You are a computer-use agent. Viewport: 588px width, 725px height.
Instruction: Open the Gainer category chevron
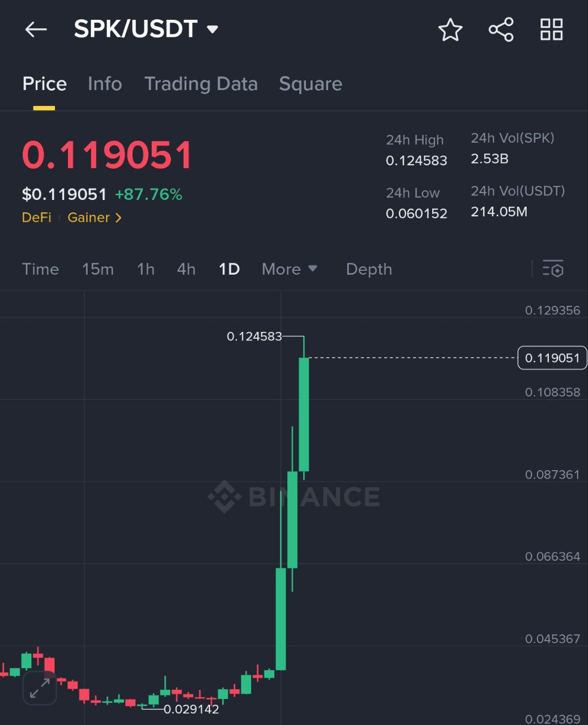tap(118, 217)
